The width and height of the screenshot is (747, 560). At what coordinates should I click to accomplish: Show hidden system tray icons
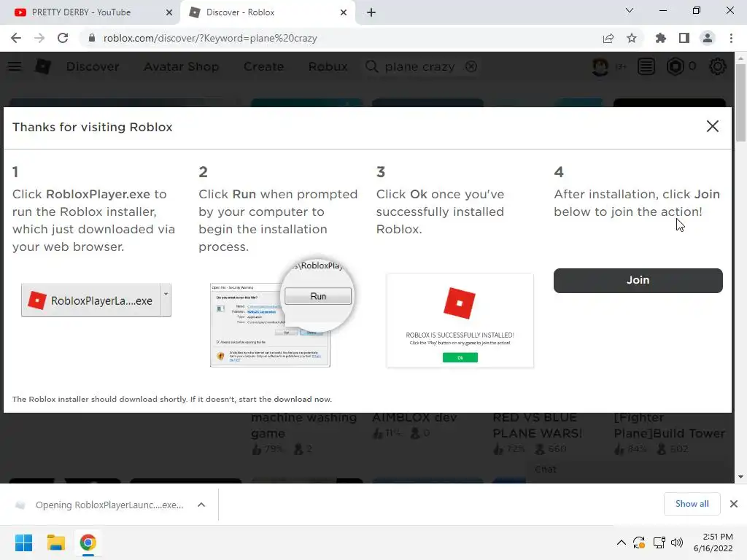(622, 542)
